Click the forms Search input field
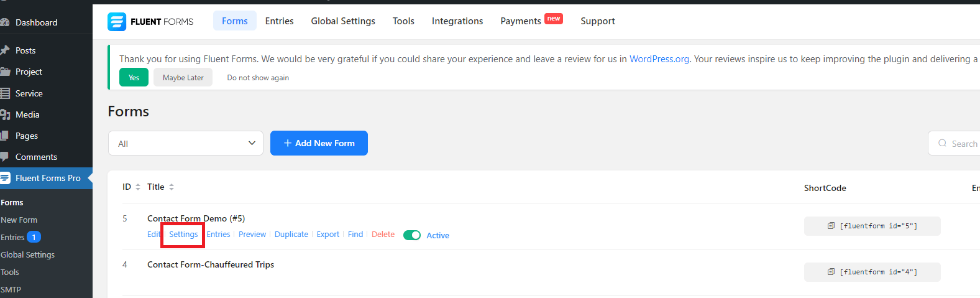The height and width of the screenshot is (298, 980). point(955,143)
